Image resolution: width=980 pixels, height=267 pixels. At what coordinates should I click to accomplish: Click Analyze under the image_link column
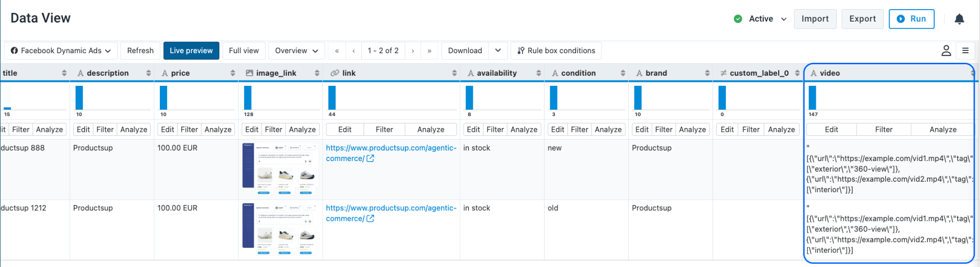point(302,129)
